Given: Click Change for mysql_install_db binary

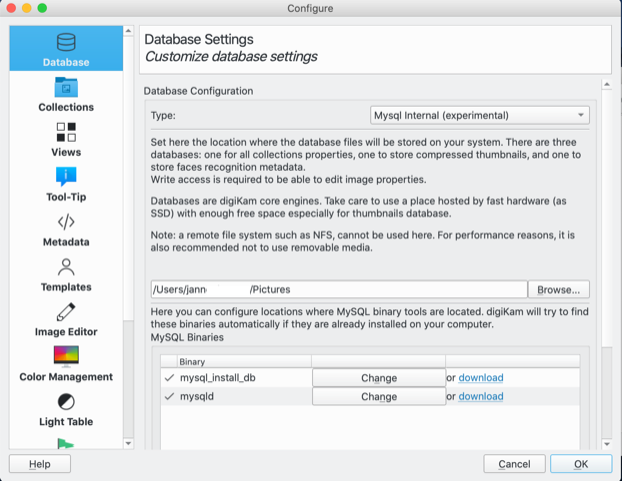Looking at the screenshot, I should tap(378, 378).
